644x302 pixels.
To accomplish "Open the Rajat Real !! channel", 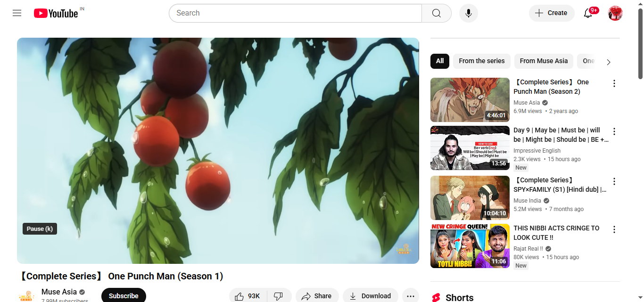I will coord(528,249).
